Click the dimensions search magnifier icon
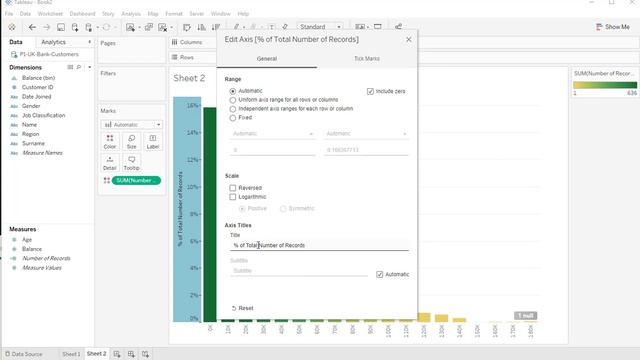Viewport: 640px width, 360px height. pos(79,67)
